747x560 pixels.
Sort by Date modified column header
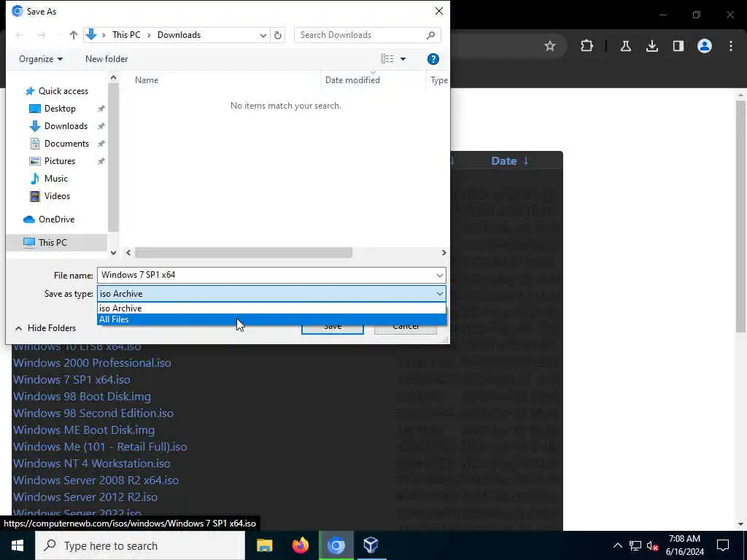352,80
